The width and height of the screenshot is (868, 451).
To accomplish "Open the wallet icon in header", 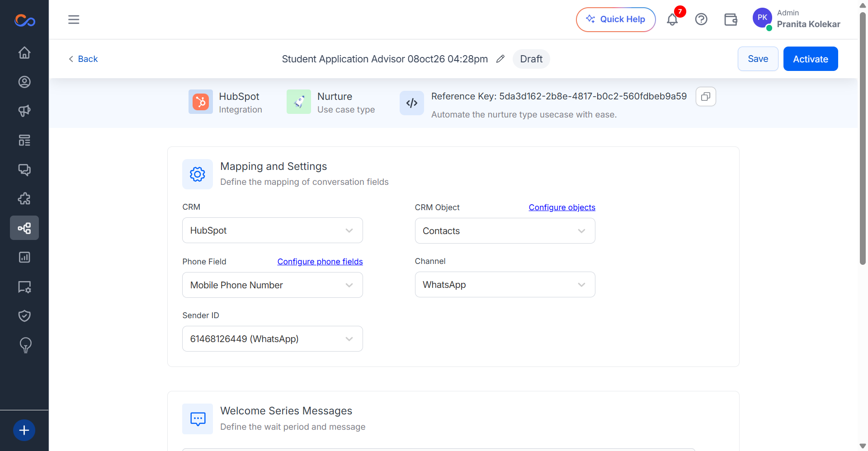I will (731, 19).
